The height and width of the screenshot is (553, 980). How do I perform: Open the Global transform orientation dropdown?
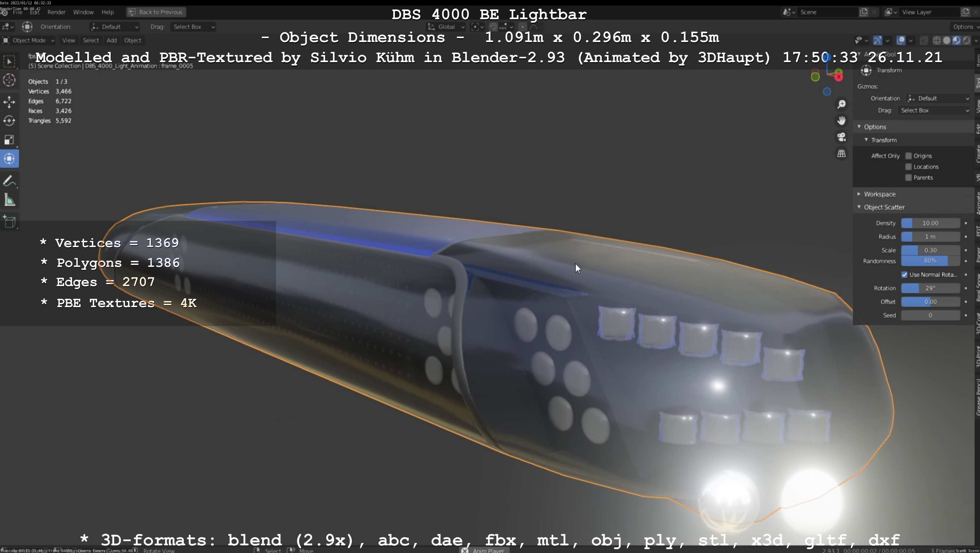[x=446, y=27]
